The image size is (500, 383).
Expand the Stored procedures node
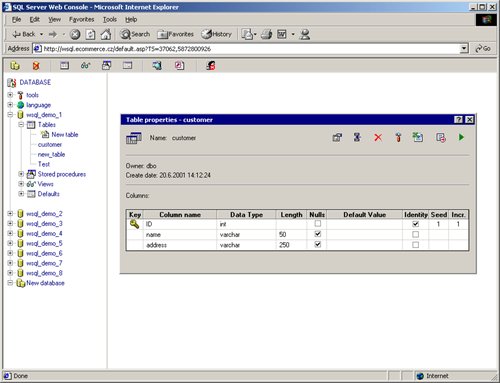tap(21, 174)
